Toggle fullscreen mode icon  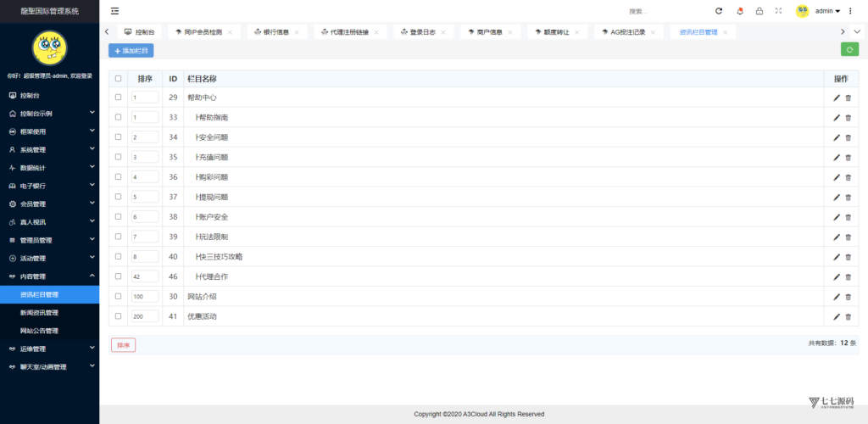778,11
